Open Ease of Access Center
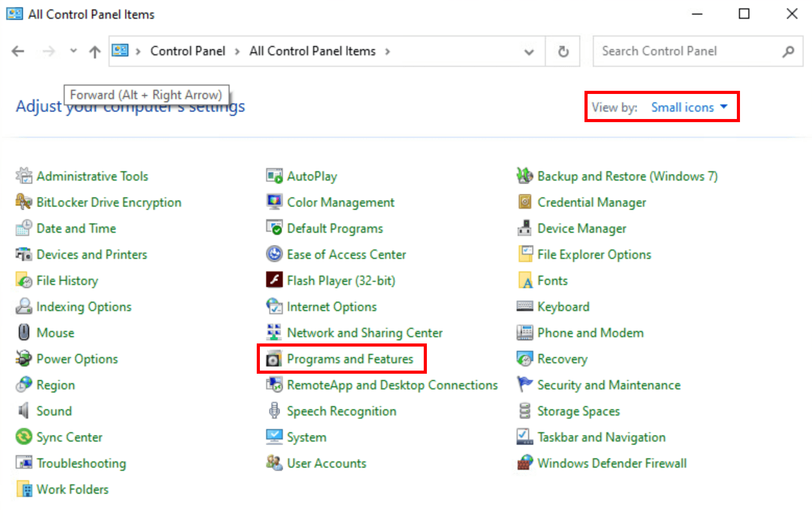This screenshot has height=523, width=812. pyautogui.click(x=346, y=254)
